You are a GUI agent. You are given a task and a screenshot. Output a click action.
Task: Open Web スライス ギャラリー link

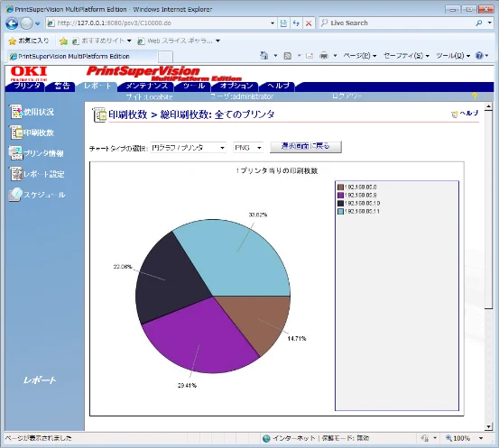click(179, 41)
